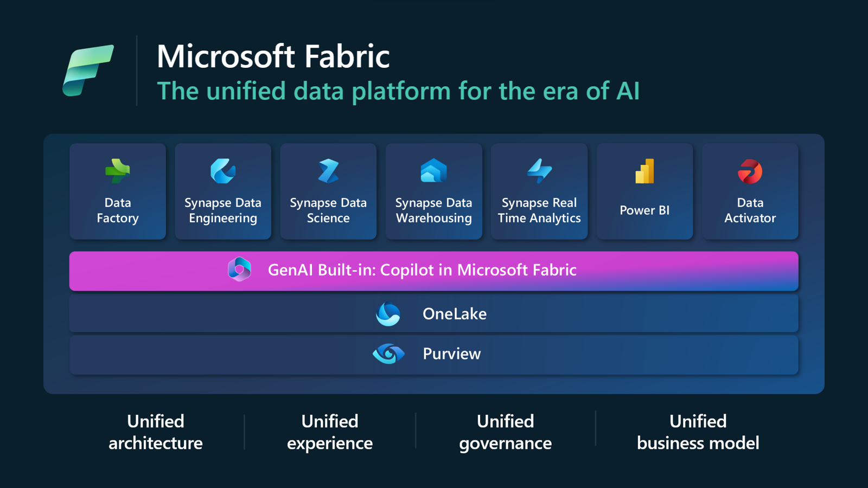Select the OneLake label text
The width and height of the screenshot is (868, 488).
pos(455,314)
